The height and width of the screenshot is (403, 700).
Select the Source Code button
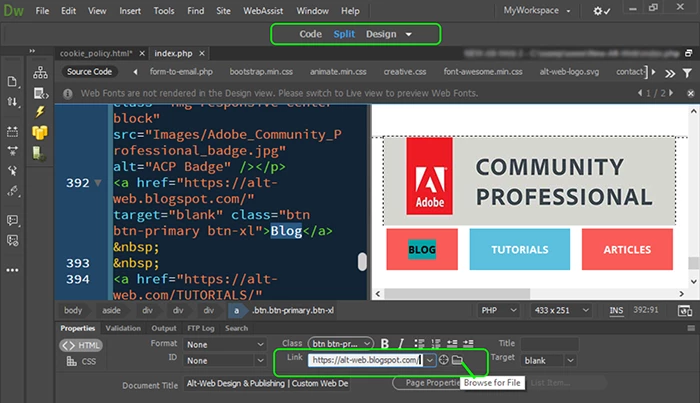pos(89,72)
